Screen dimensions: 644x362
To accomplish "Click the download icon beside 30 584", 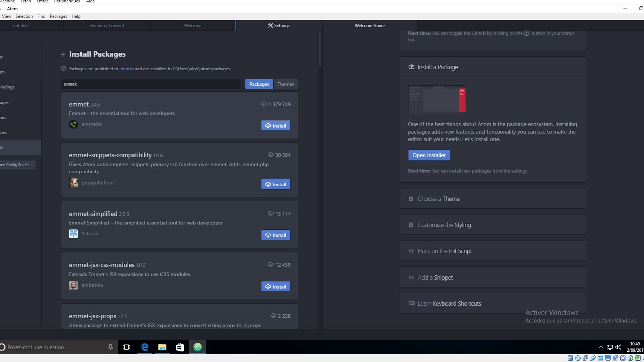I will pyautogui.click(x=271, y=155).
